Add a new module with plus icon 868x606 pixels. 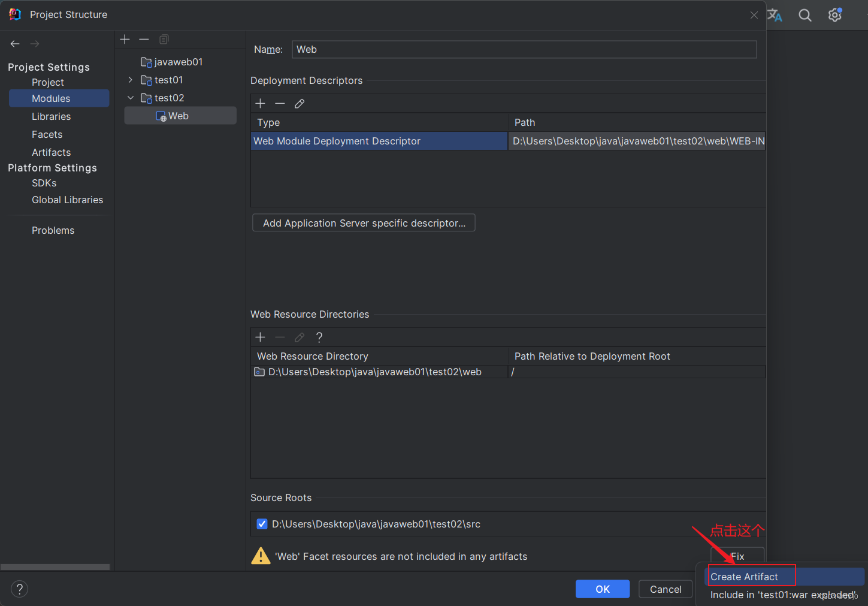click(125, 39)
